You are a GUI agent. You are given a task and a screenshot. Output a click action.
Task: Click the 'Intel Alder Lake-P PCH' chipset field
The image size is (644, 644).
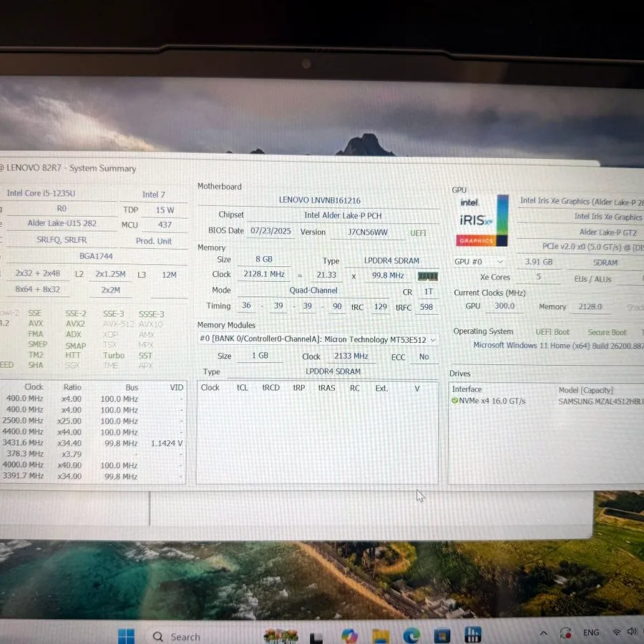pyautogui.click(x=343, y=215)
